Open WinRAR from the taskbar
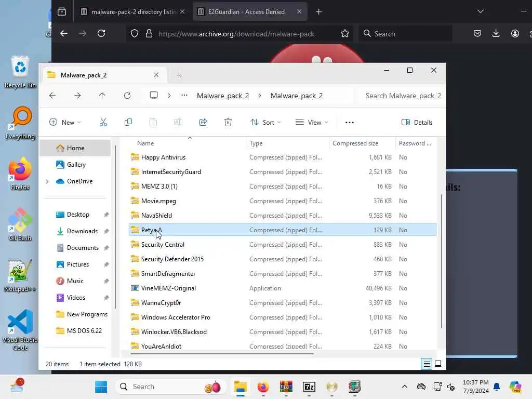The image size is (532, 399). [x=286, y=387]
